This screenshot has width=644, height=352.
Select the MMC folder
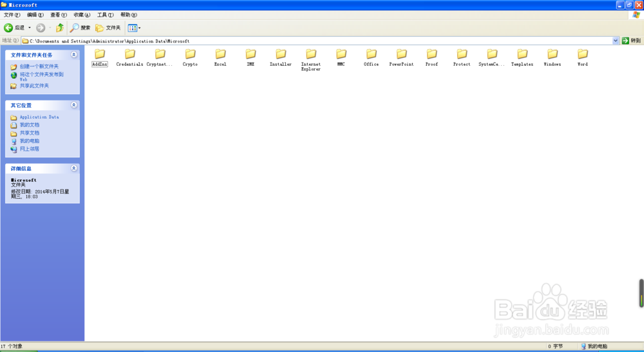[x=341, y=58]
